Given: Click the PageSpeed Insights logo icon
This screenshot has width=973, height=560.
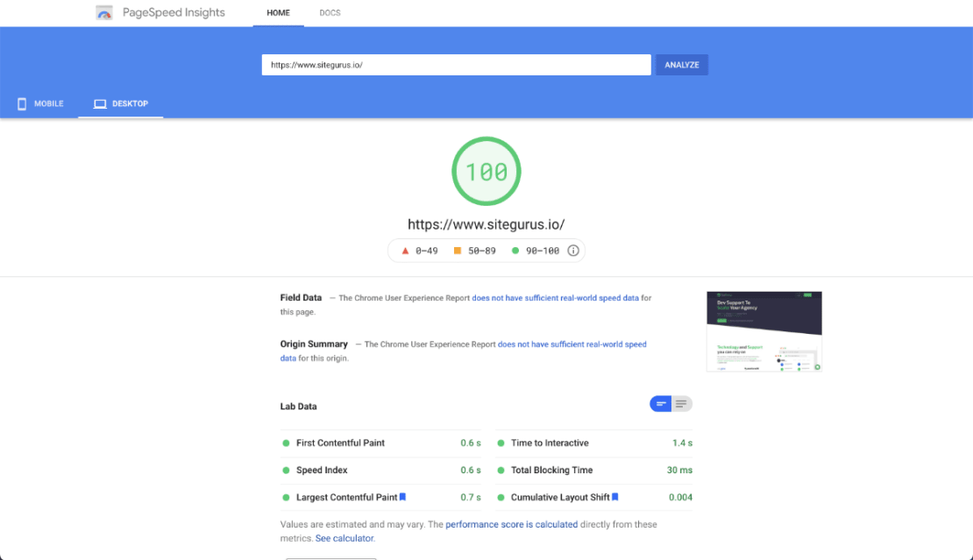Looking at the screenshot, I should click(104, 12).
